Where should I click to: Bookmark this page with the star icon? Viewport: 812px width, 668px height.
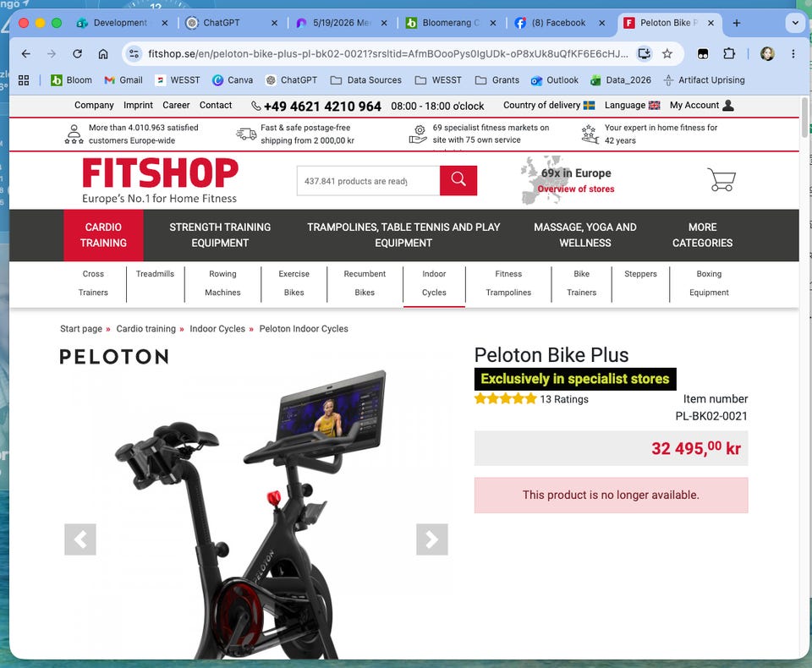tap(667, 54)
